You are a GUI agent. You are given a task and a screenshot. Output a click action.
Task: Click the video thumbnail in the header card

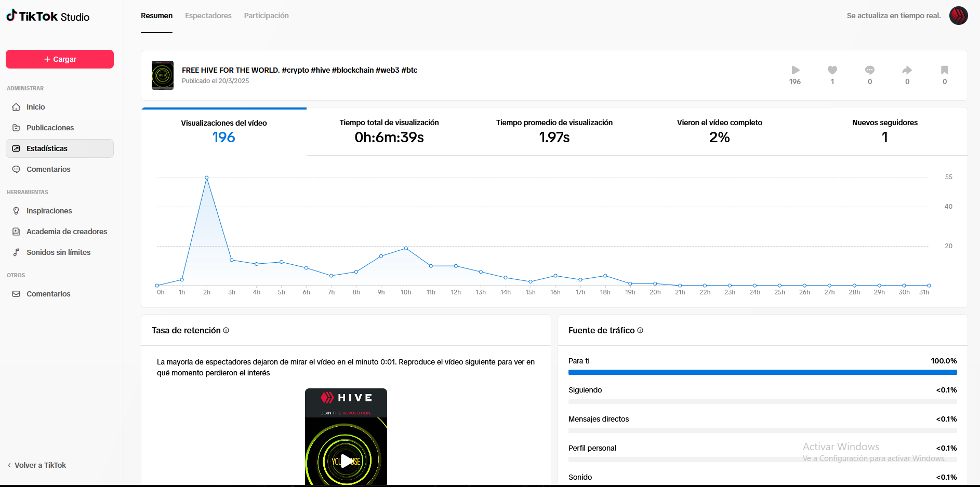[x=163, y=75]
